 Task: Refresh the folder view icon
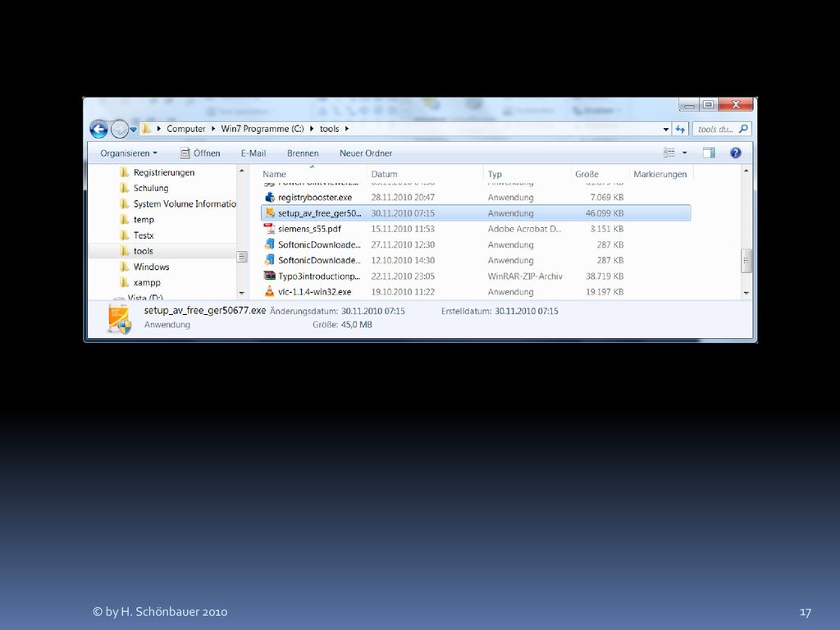(x=680, y=129)
